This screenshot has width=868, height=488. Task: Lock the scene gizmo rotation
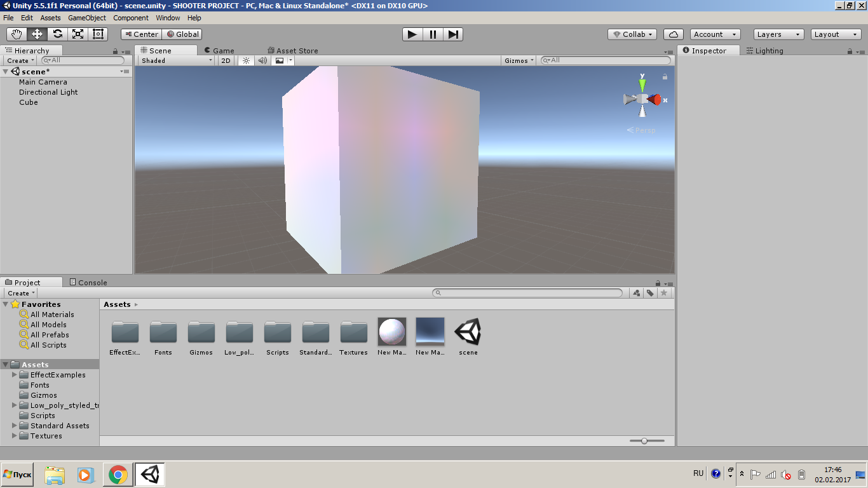click(665, 76)
